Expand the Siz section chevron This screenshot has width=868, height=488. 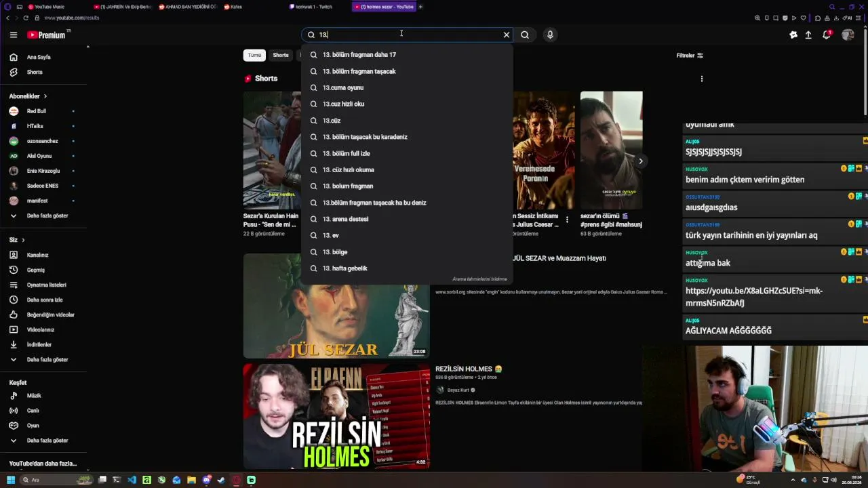point(23,240)
